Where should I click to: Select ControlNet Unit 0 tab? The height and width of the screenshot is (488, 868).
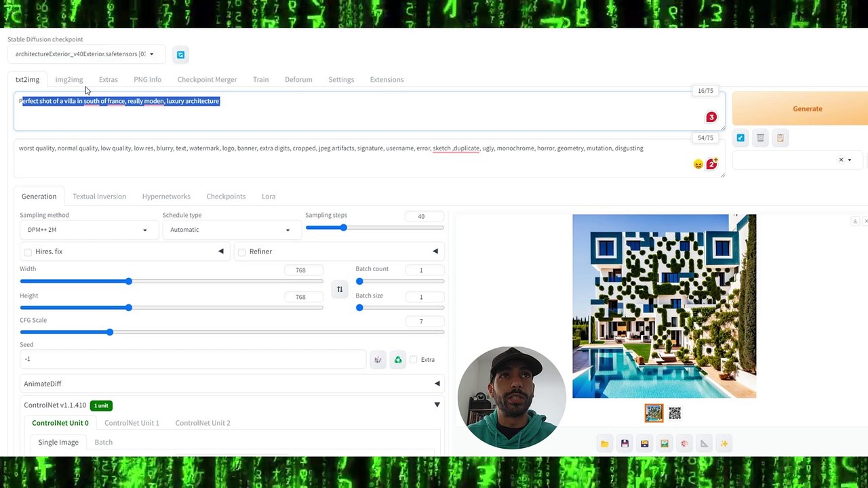(x=60, y=423)
